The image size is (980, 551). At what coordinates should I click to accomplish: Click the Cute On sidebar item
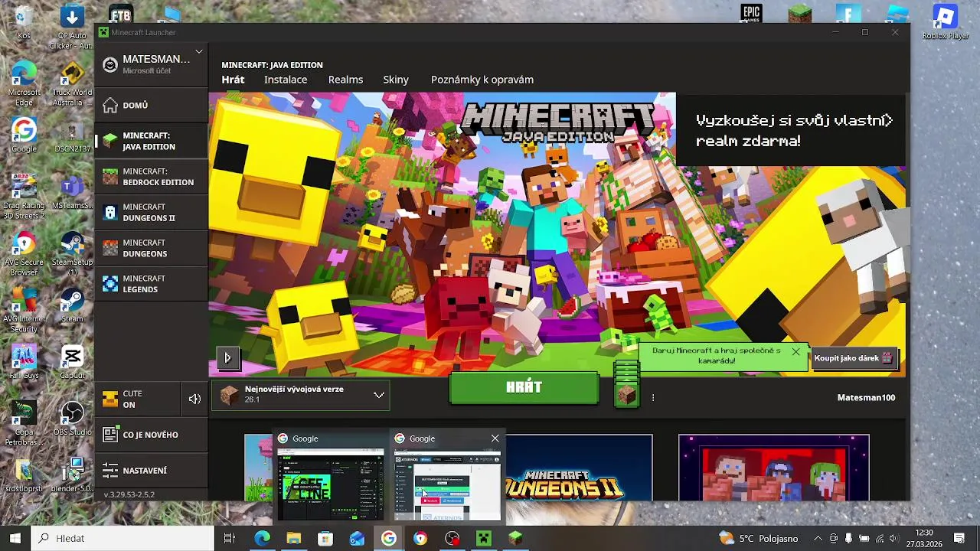[138, 399]
